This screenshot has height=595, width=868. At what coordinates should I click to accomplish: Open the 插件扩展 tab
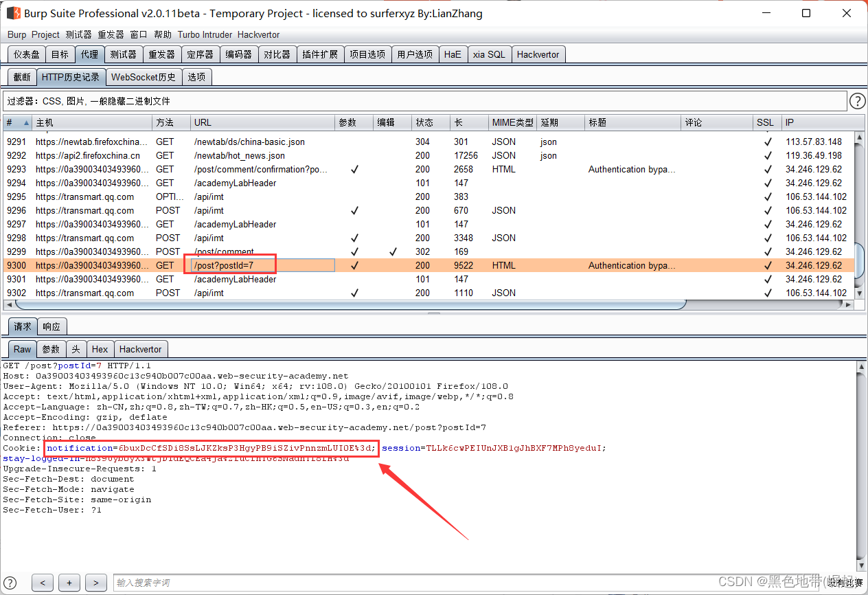coord(320,54)
